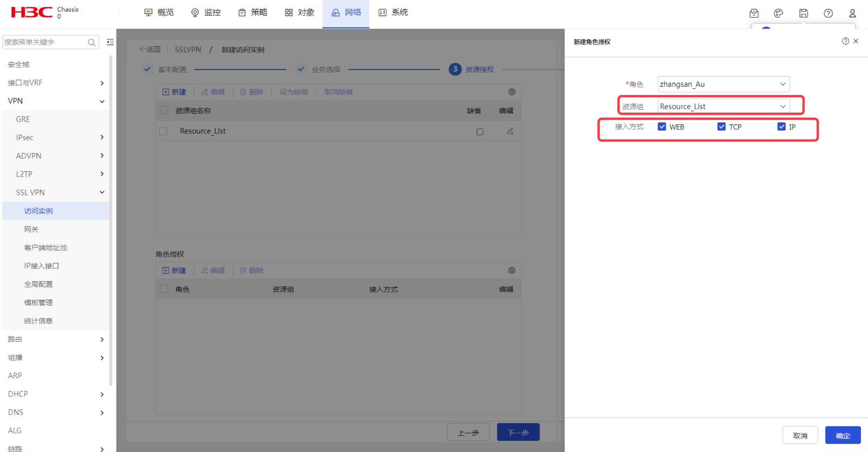Toggle the IP access method checkbox
Viewport: 868px width, 452px height.
click(781, 127)
